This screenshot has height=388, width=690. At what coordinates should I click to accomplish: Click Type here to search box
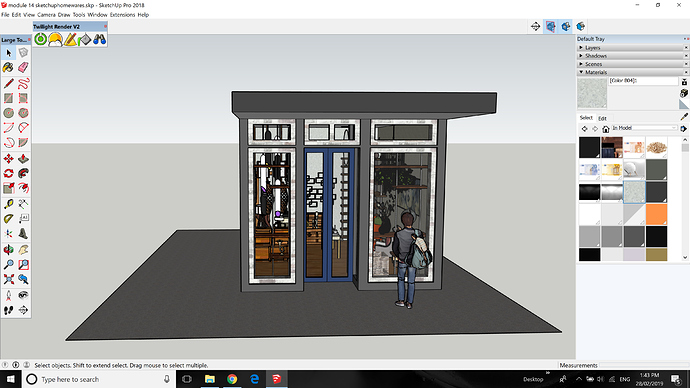[99, 379]
